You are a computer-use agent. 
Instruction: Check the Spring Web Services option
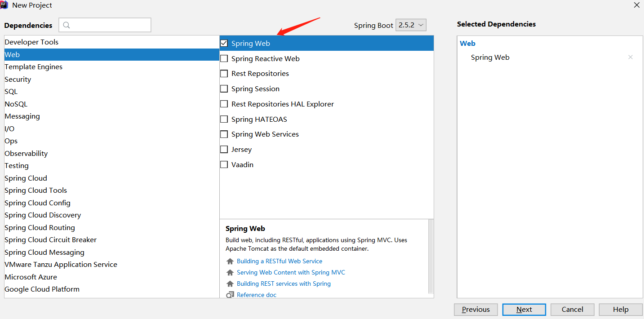tap(224, 134)
